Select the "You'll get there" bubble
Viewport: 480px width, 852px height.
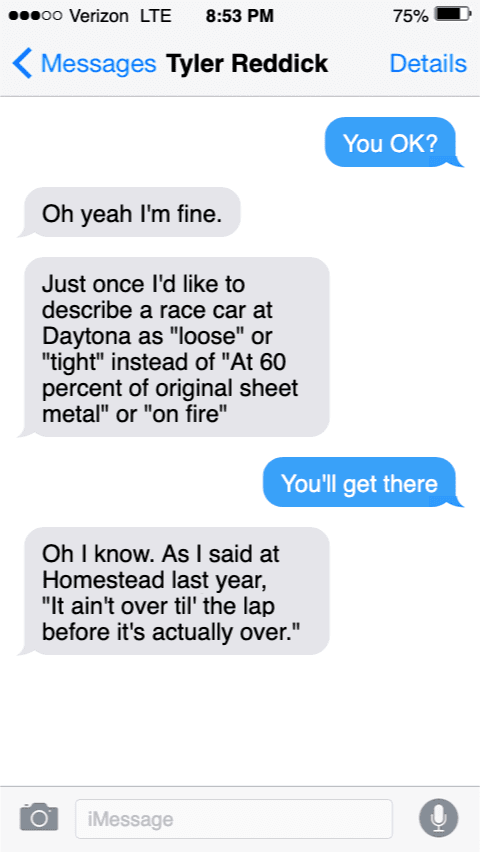pos(360,483)
